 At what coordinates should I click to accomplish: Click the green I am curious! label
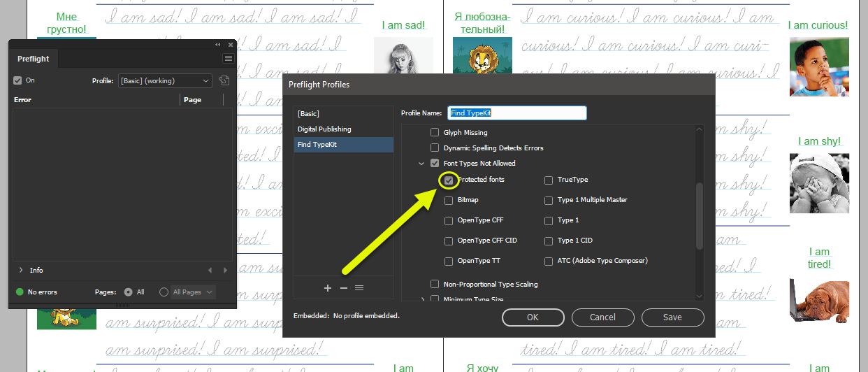coord(818,25)
